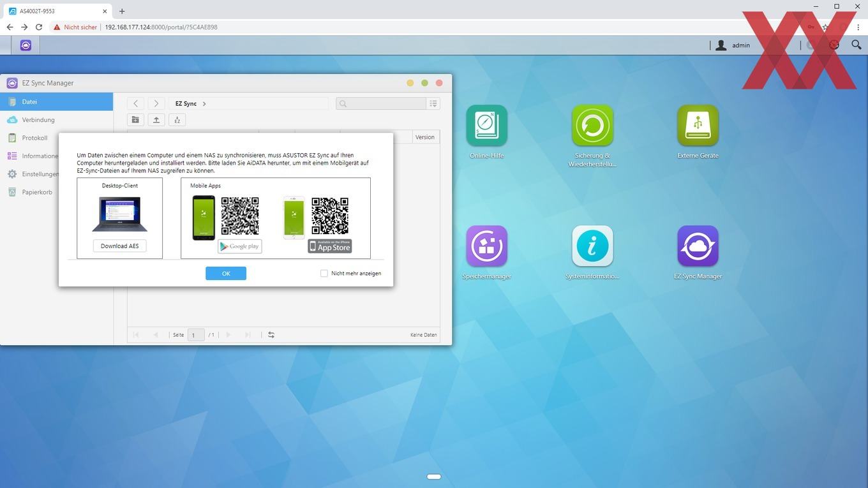
Task: Launch Sicherung & Wiederherstellung app
Action: pos(592,126)
